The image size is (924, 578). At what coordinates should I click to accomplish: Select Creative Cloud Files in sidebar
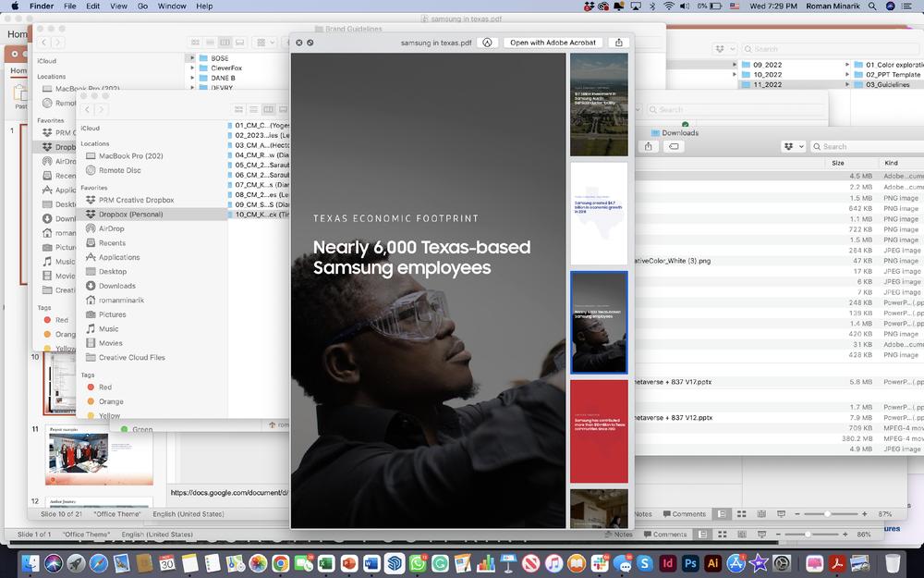pos(131,357)
